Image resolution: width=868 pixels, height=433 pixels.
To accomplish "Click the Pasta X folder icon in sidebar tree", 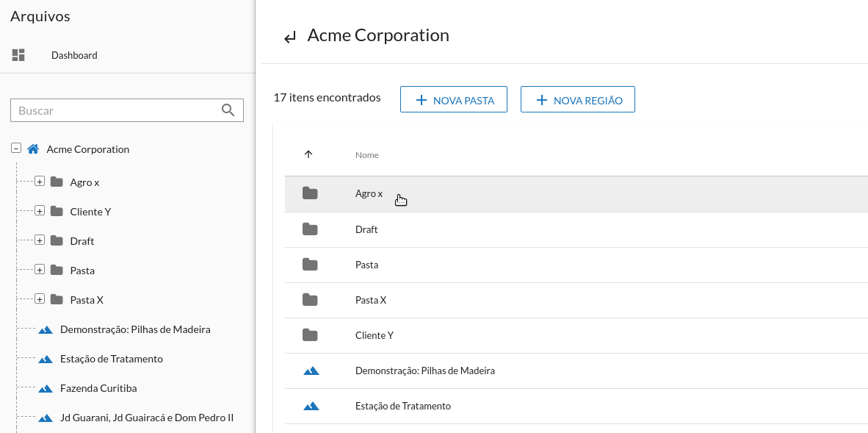I will pyautogui.click(x=57, y=298).
